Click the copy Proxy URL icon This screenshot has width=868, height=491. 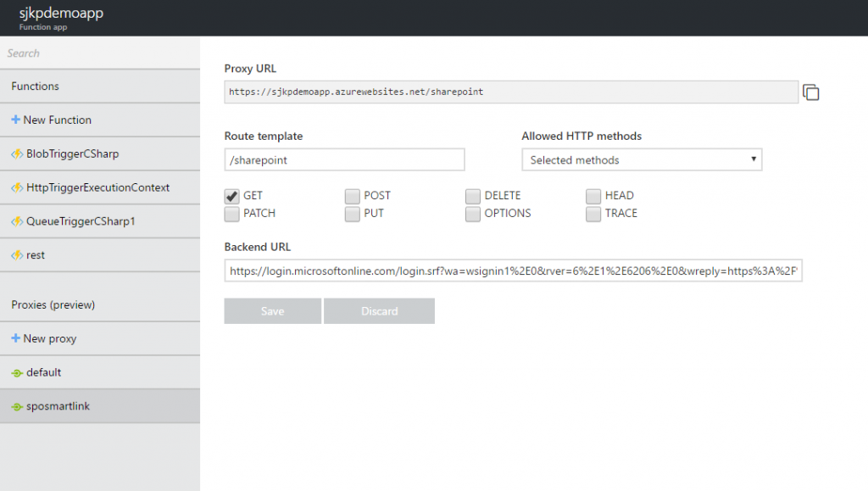pyautogui.click(x=811, y=92)
